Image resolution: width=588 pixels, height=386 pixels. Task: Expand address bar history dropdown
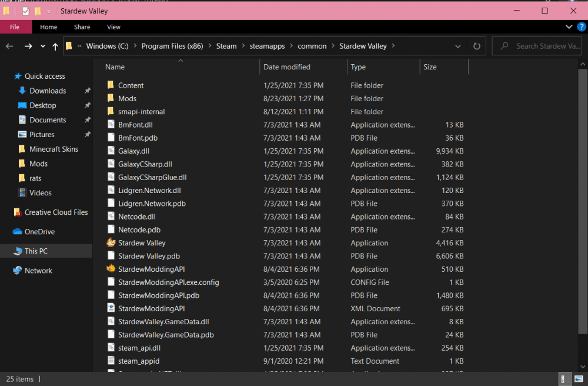[x=458, y=46]
